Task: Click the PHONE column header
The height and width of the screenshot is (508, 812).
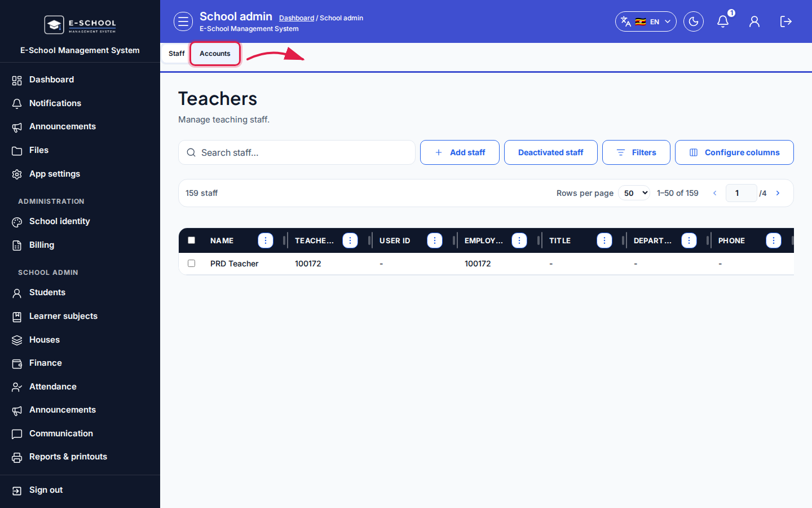Action: [731, 240]
